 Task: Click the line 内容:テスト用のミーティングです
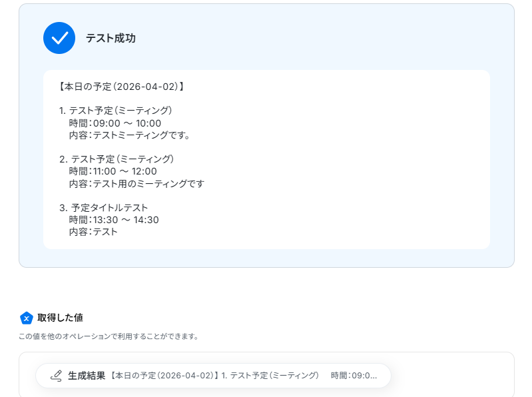(136, 184)
